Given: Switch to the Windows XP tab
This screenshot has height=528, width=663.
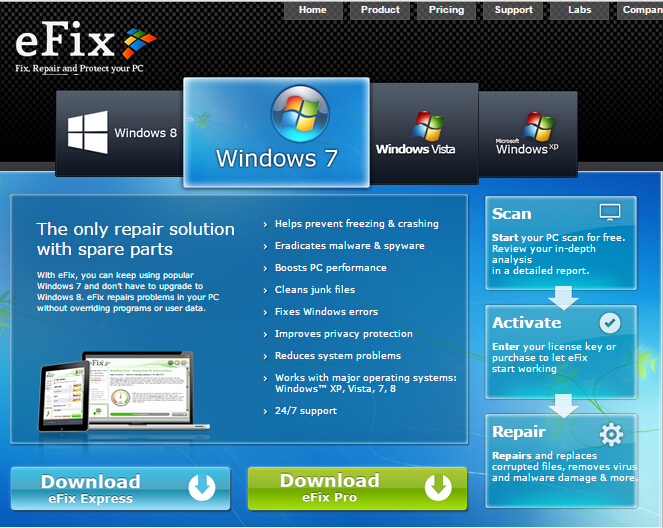Looking at the screenshot, I should 528,133.
